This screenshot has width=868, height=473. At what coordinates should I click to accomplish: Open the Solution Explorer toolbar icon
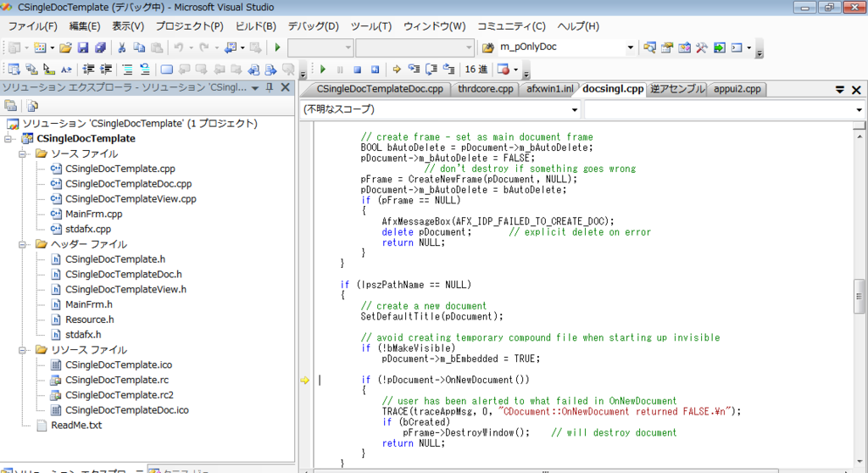tap(649, 47)
